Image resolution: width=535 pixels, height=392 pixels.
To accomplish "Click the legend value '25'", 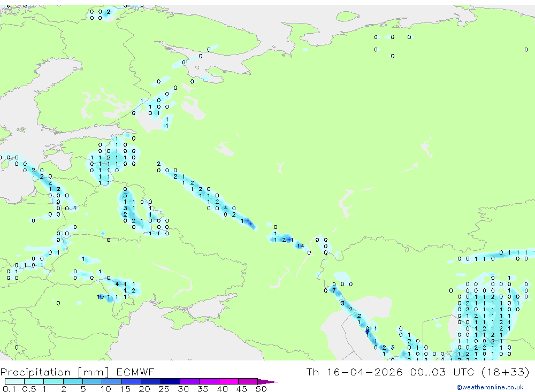I will [164, 389].
